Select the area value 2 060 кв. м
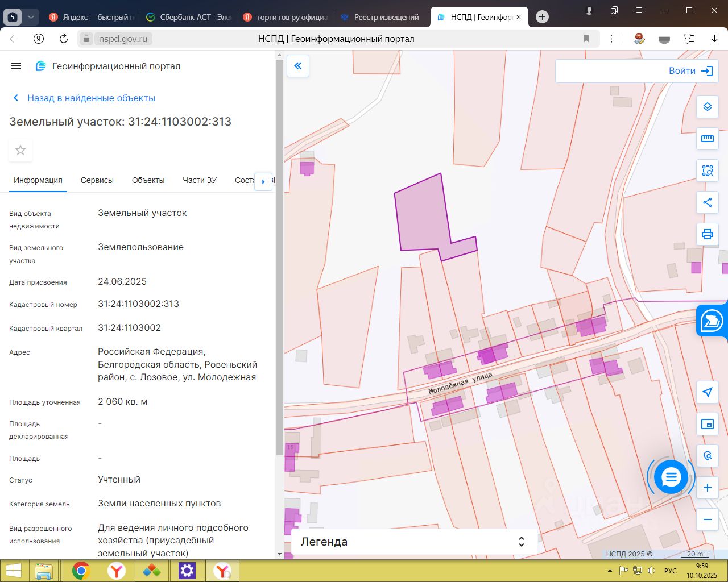Screen dimensions: 728x582 [122, 401]
